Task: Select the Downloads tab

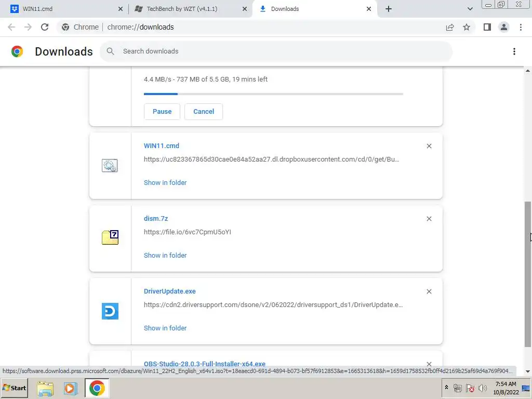Action: coord(314,9)
